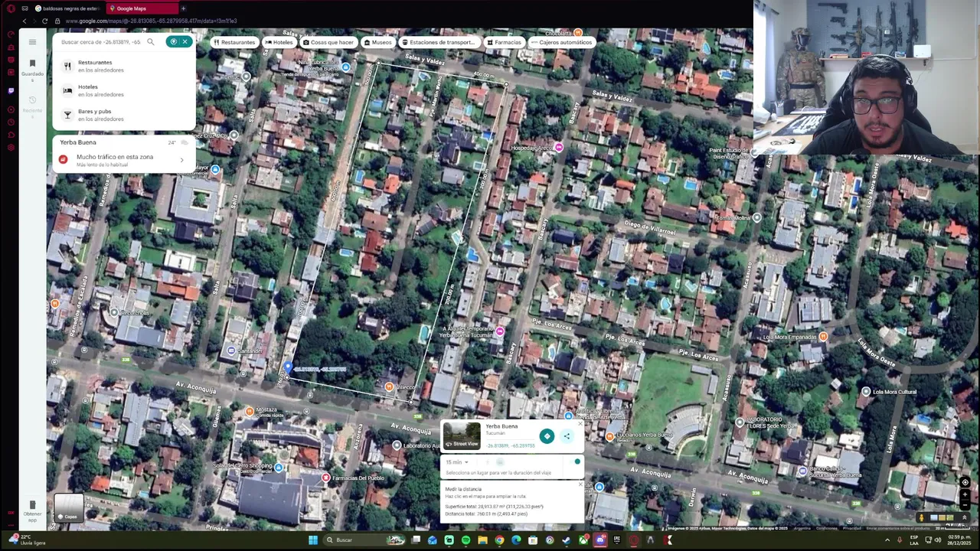
Task: Click the Museos category chip
Action: click(x=378, y=42)
